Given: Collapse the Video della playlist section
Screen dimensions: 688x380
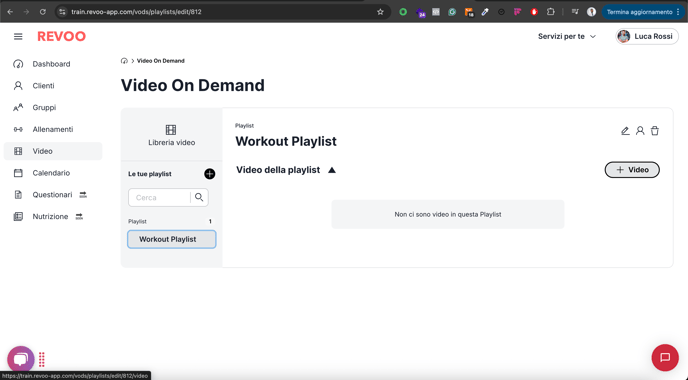Looking at the screenshot, I should coord(332,170).
